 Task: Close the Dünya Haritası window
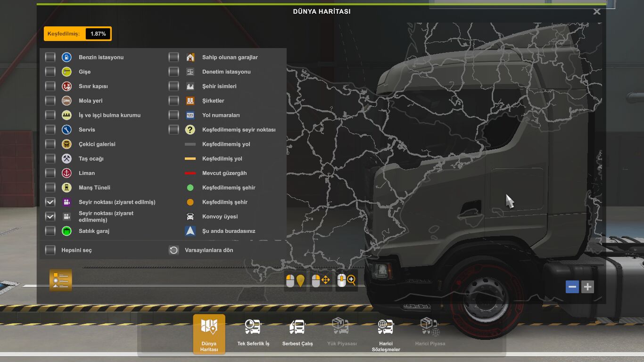click(597, 12)
